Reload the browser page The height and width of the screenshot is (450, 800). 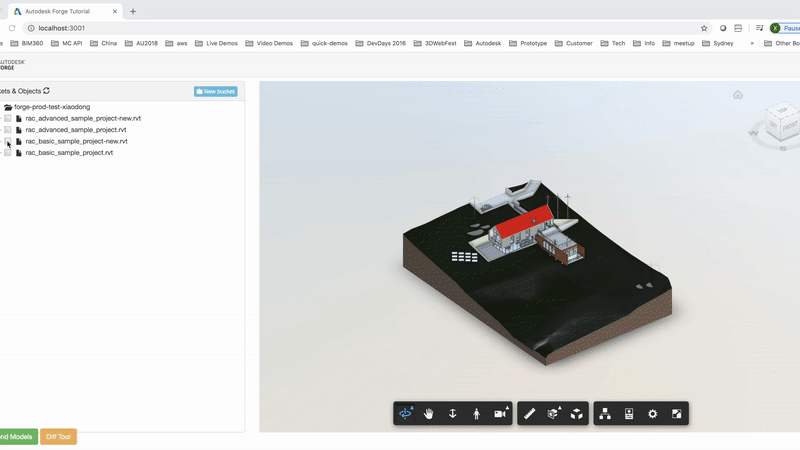point(12,28)
